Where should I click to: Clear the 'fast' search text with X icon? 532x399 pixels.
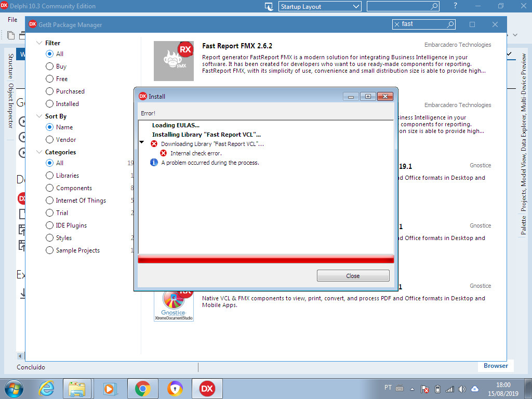(396, 24)
